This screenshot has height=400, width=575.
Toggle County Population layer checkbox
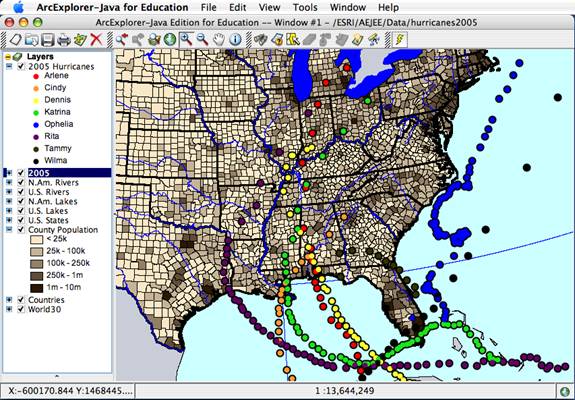pos(21,230)
